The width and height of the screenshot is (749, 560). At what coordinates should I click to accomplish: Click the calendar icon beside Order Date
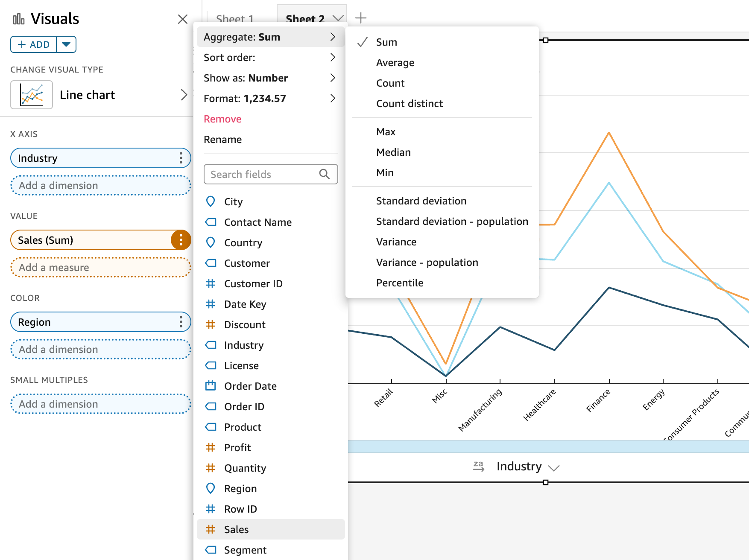tap(211, 386)
